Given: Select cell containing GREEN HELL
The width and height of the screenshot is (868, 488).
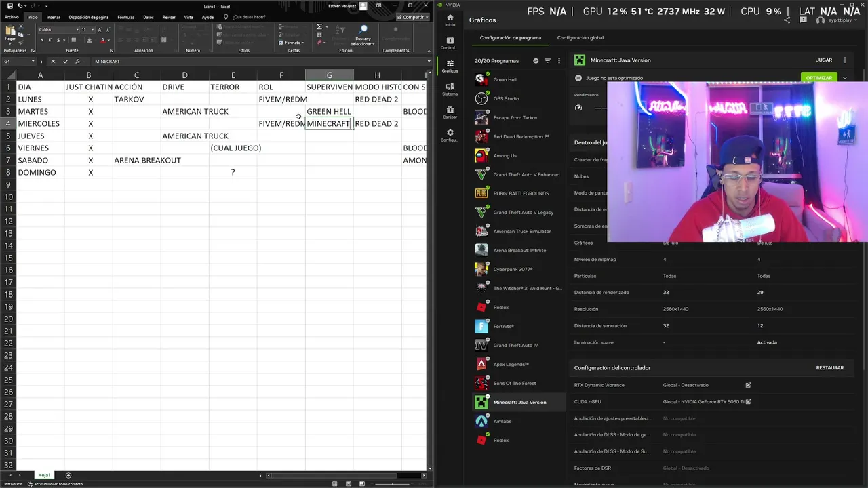Looking at the screenshot, I should click(329, 111).
